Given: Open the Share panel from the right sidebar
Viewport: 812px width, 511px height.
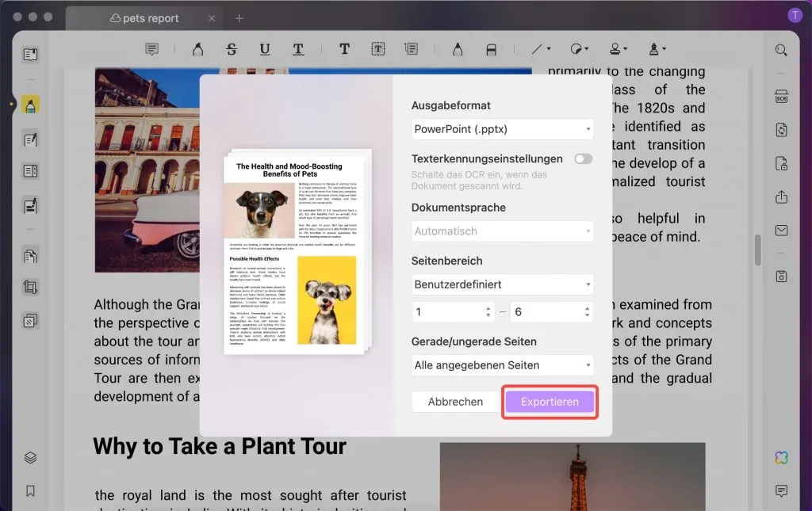Looking at the screenshot, I should pyautogui.click(x=781, y=196).
